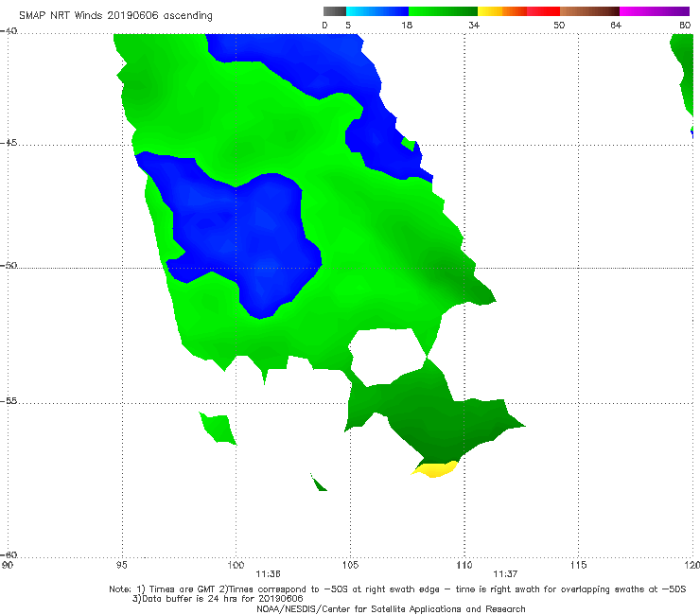Screen dimensions: 700x615
Task: Click the latitude label '-45'
Action: pos(9,143)
